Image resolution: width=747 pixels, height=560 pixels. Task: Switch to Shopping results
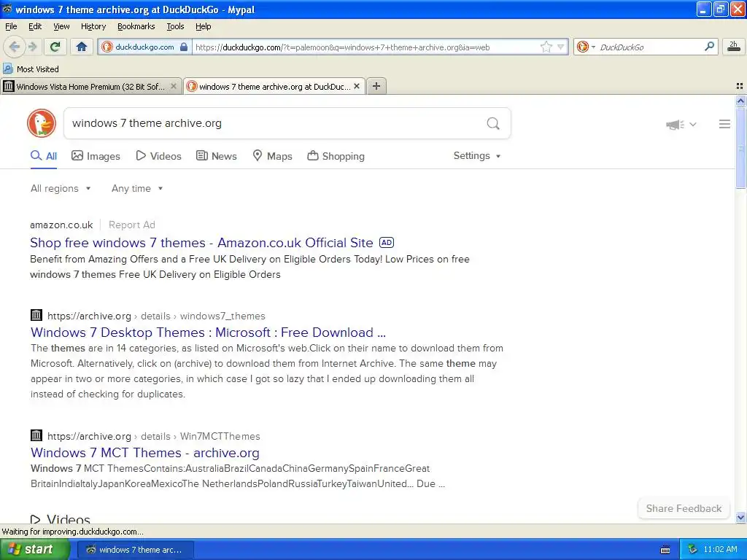click(336, 156)
